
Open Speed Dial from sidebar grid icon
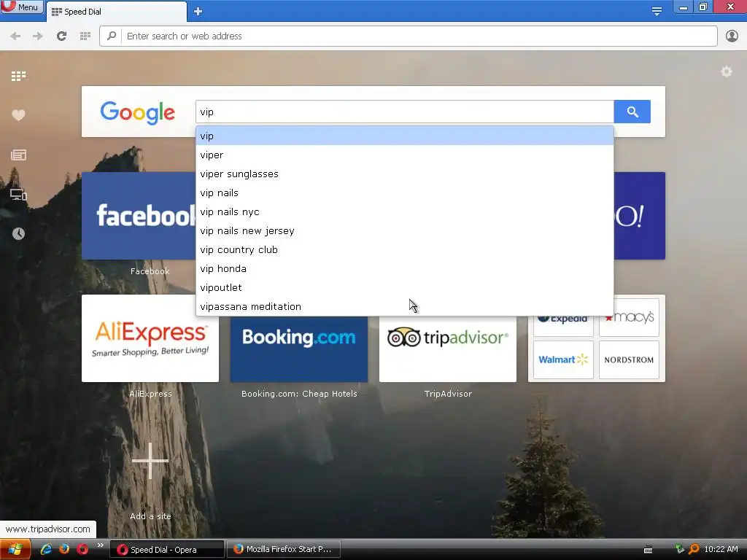(18, 76)
